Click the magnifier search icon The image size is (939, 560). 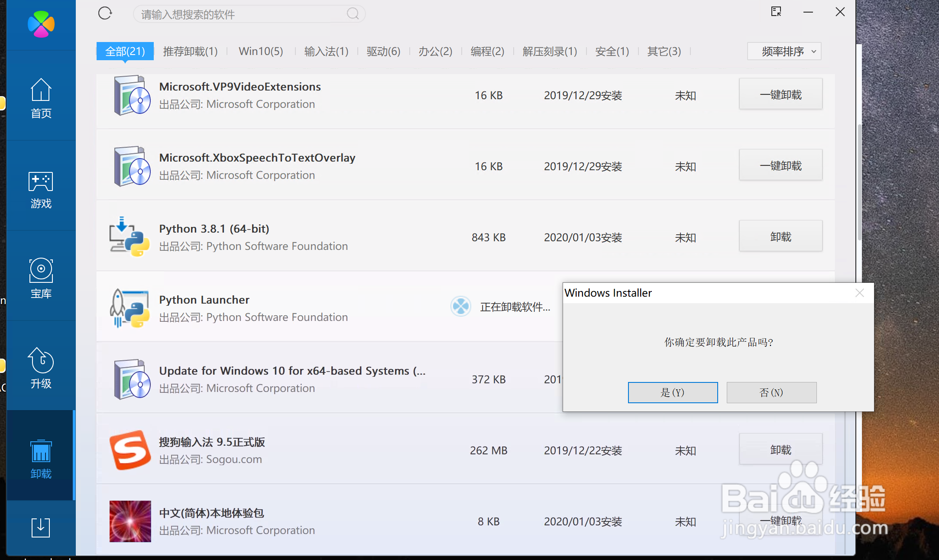353,14
